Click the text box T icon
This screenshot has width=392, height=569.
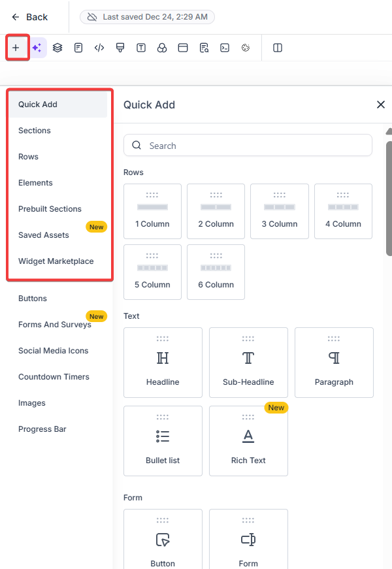(141, 48)
